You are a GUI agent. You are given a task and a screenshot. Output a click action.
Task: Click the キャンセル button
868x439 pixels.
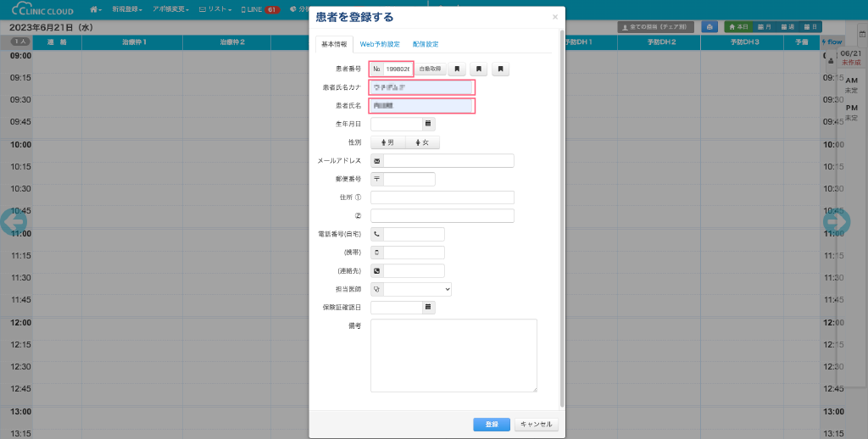(536, 424)
